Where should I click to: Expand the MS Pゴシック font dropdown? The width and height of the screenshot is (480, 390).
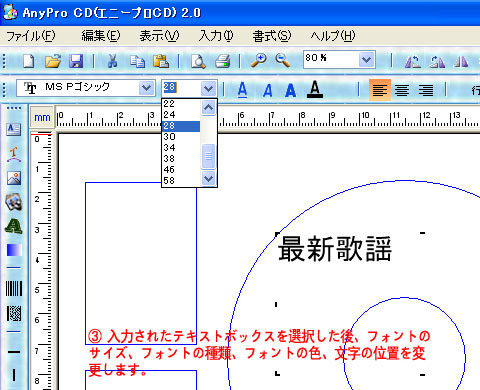pyautogui.click(x=146, y=88)
